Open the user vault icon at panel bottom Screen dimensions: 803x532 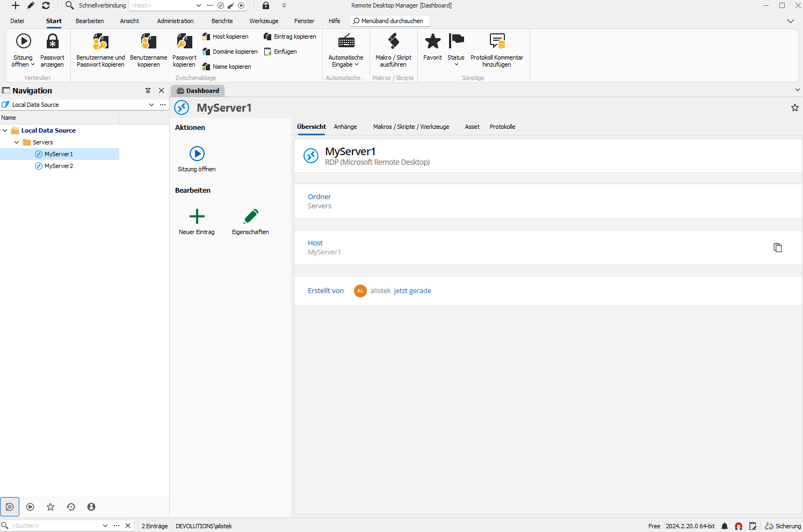click(x=91, y=507)
